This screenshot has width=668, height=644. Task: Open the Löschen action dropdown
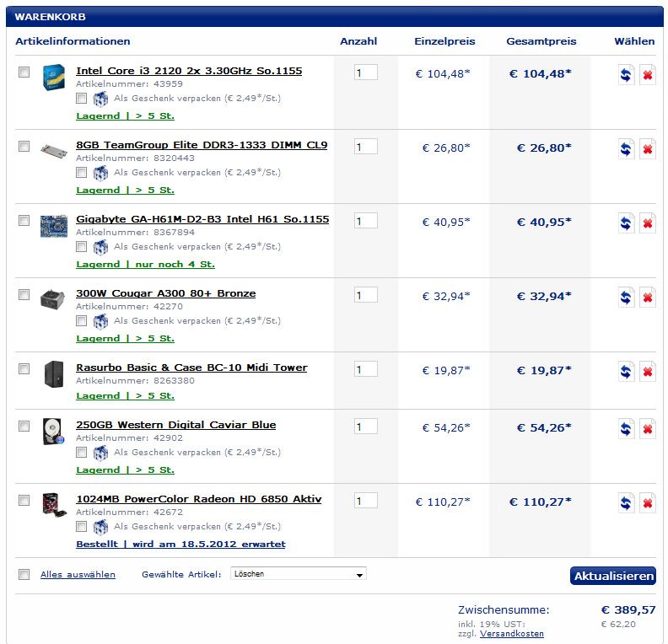(299, 574)
